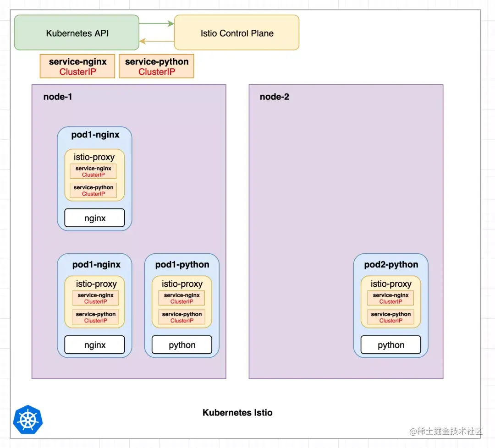Click service-python ClusterIP inside pod2-python proxy

390,317
